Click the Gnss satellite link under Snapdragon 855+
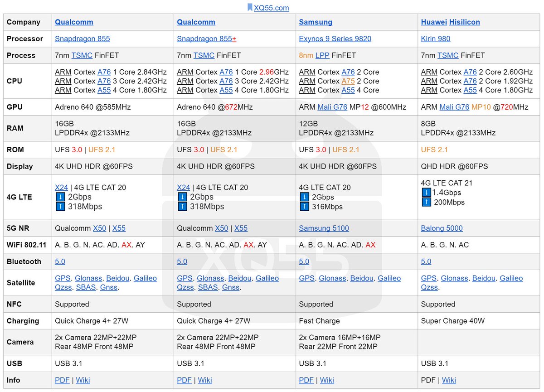The image size is (544, 392). tap(231, 287)
